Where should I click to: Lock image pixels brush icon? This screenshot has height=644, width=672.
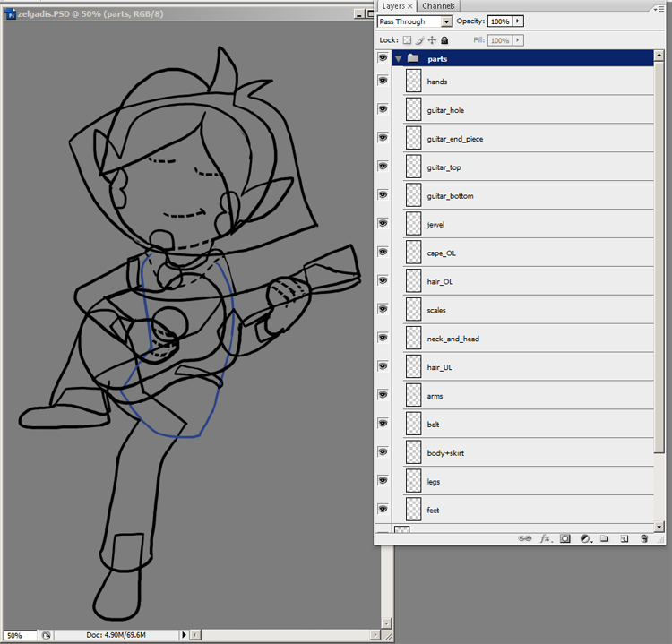[420, 40]
